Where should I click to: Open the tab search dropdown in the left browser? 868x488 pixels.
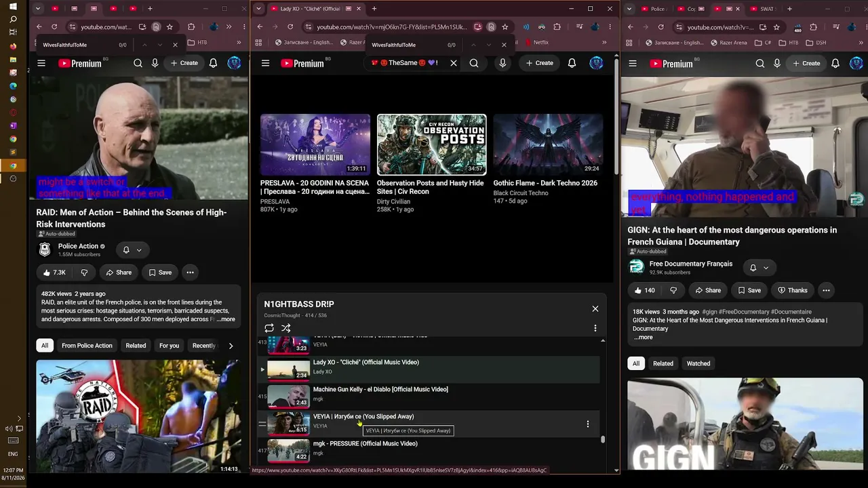click(x=38, y=9)
